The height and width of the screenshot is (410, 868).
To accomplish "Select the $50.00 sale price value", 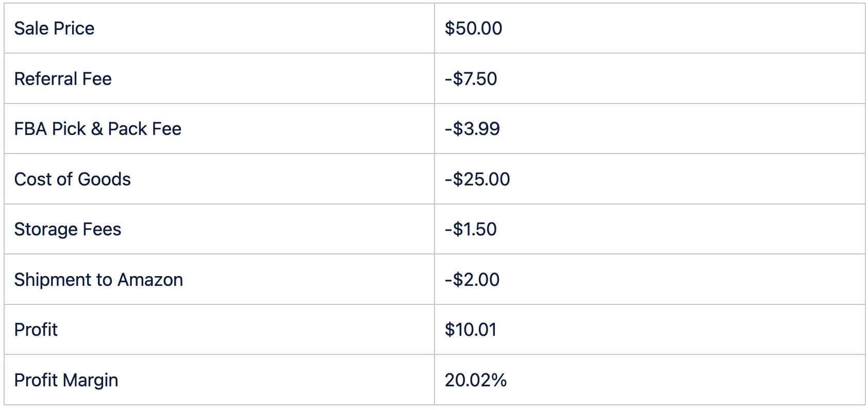I will point(473,28).
